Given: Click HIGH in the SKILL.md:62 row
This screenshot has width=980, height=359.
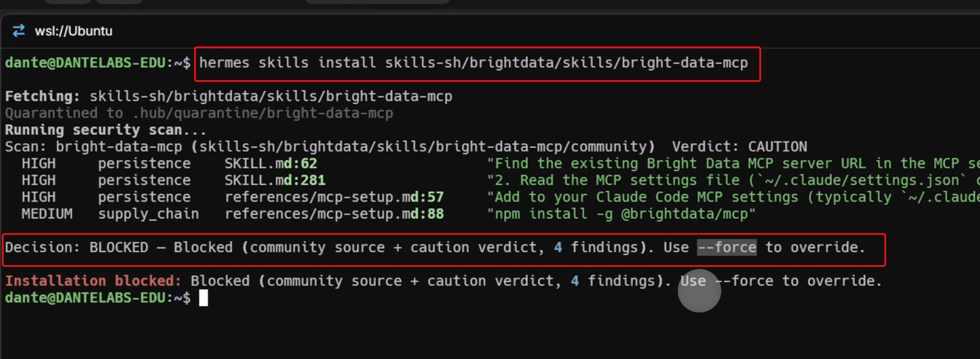Looking at the screenshot, I should (38, 164).
